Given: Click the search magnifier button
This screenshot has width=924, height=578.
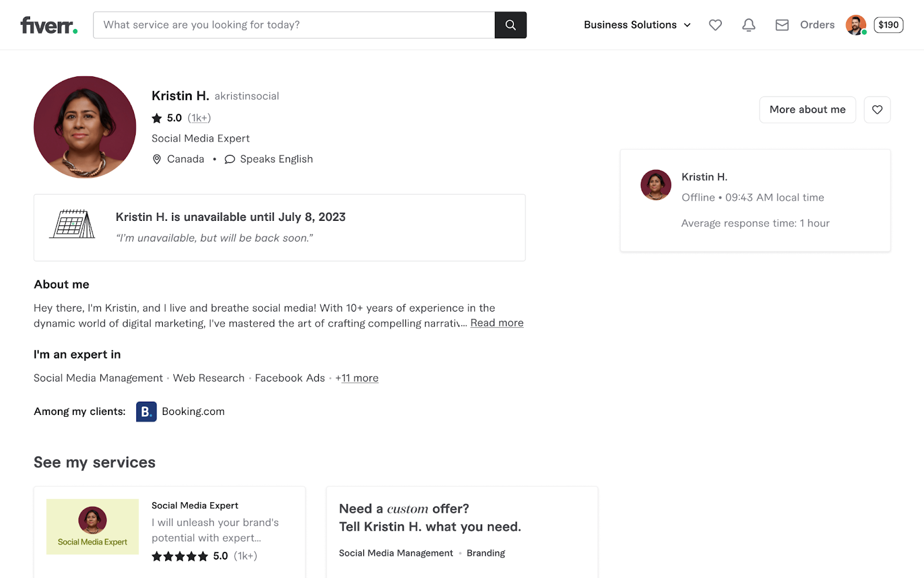Looking at the screenshot, I should (x=511, y=25).
